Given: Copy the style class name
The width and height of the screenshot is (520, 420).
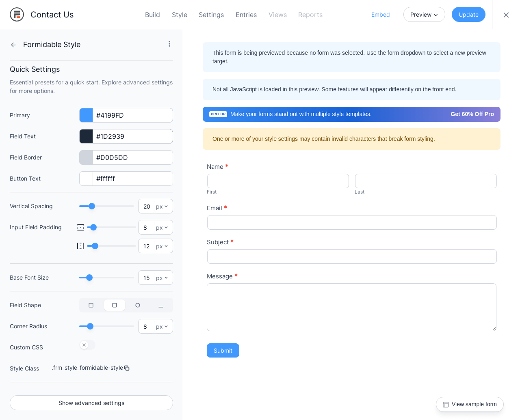Looking at the screenshot, I should point(127,368).
